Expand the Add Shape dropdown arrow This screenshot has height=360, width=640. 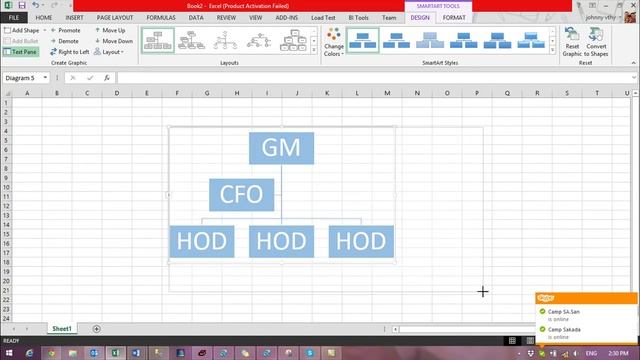(44, 30)
